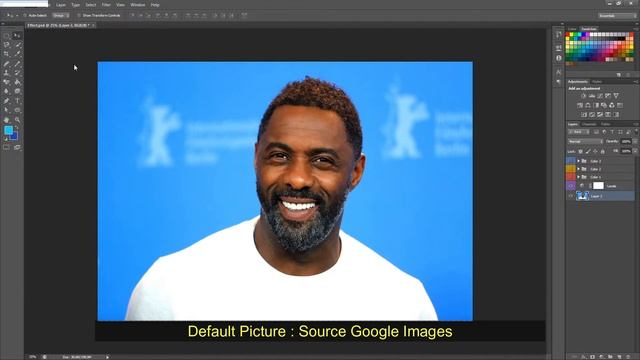Toggle lock all padlock icon
640x360 pixels.
coord(602,151)
